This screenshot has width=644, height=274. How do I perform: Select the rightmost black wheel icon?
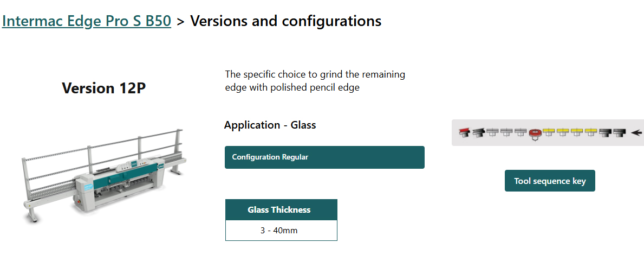pyautogui.click(x=619, y=132)
